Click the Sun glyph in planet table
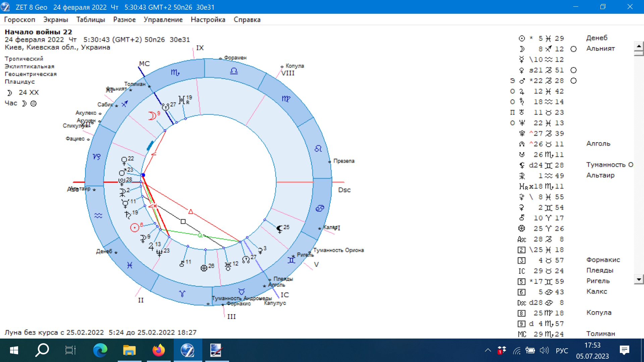The height and width of the screenshot is (362, 644). [x=522, y=39]
